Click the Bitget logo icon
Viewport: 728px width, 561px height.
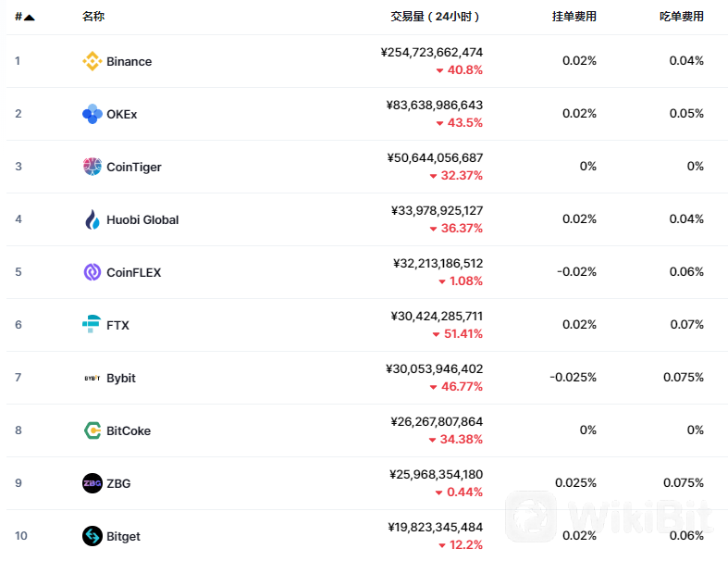pyautogui.click(x=92, y=536)
